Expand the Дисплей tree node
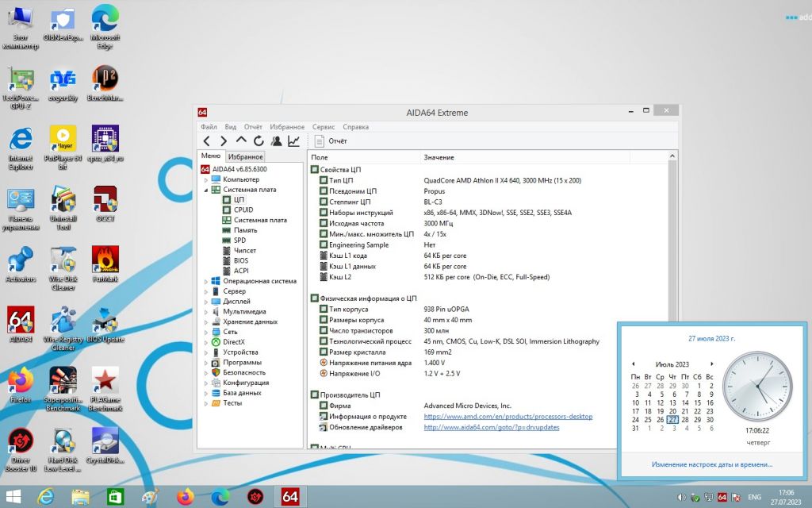Screen dimensions: 812x508 (205, 302)
